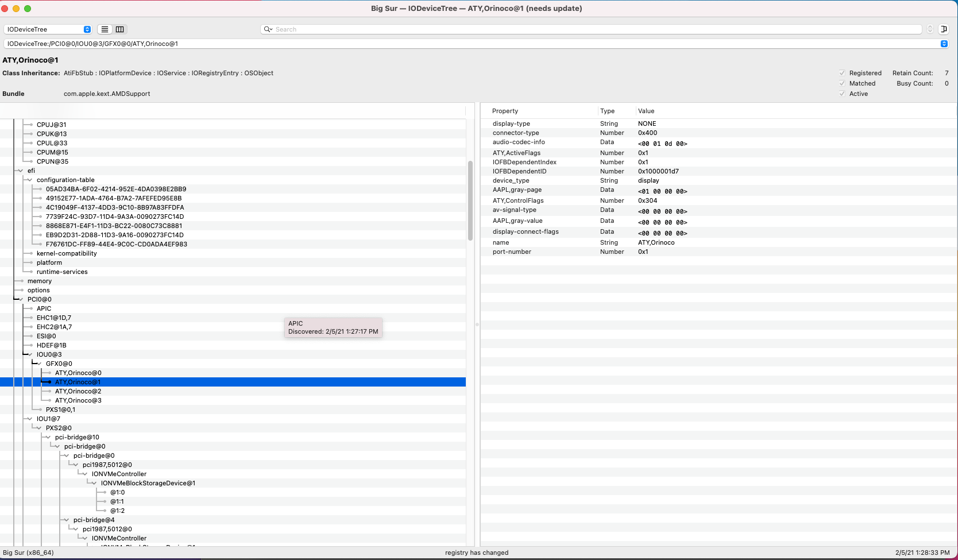Collapse the IONVMeBlockStorageDevice@1 node
Screen dimensions: 958x560
[x=95, y=483]
